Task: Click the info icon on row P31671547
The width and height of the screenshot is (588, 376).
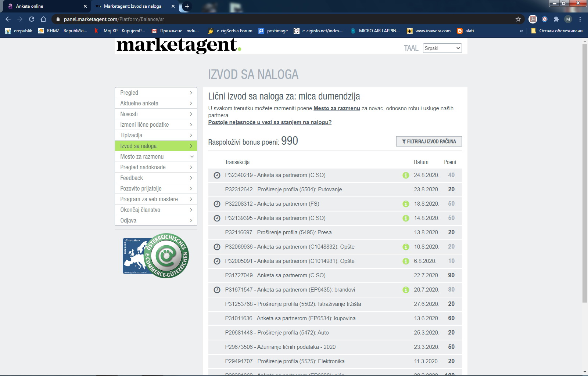Action: [406, 290]
